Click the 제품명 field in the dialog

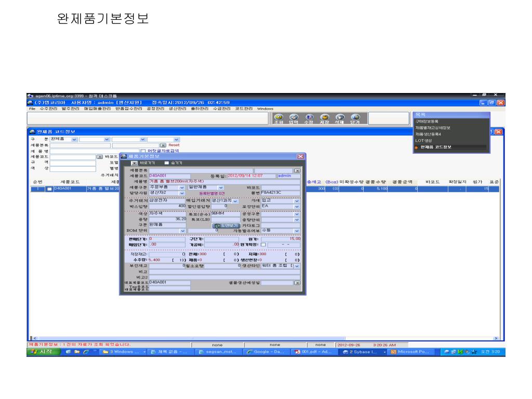point(224,181)
